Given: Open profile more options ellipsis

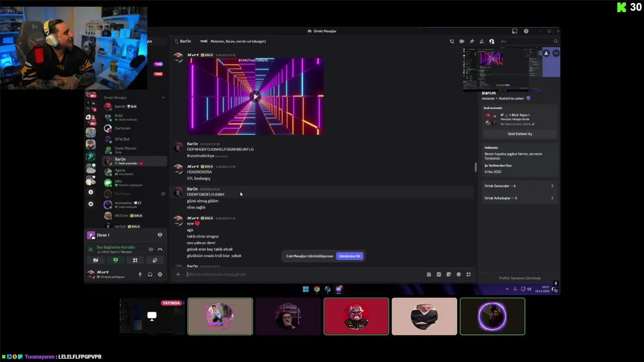Looking at the screenshot, I should (556, 53).
